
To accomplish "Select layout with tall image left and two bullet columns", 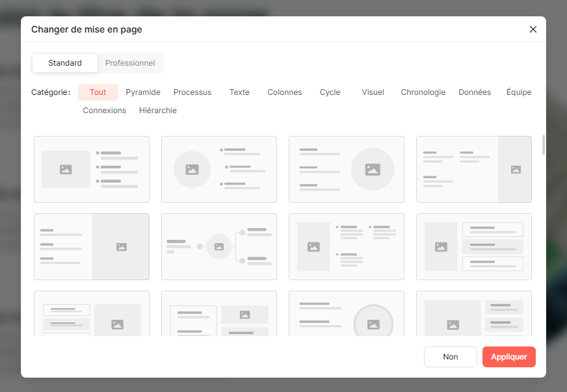I will click(347, 246).
